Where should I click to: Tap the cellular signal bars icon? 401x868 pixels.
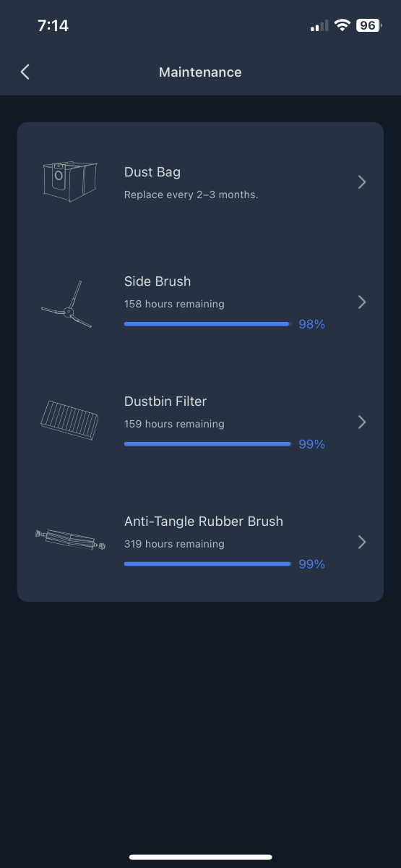319,26
